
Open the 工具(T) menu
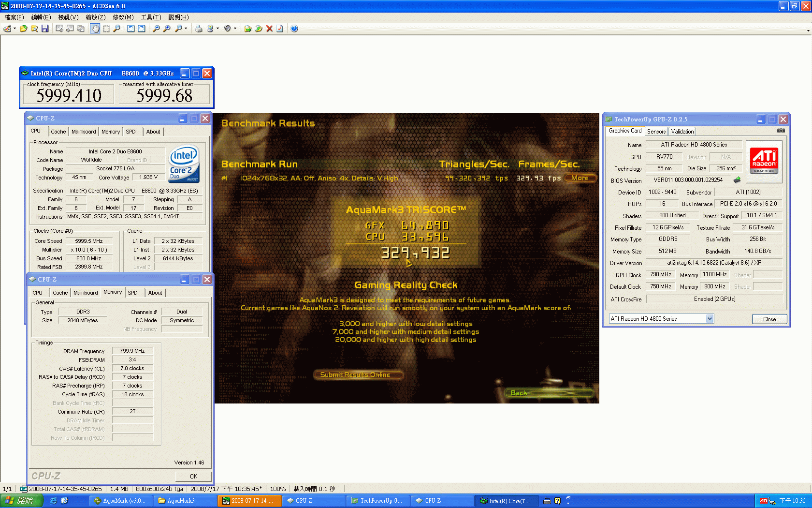pos(151,17)
